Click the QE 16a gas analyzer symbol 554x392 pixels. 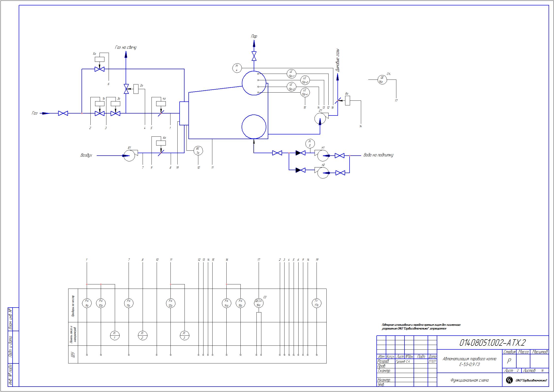[382, 80]
